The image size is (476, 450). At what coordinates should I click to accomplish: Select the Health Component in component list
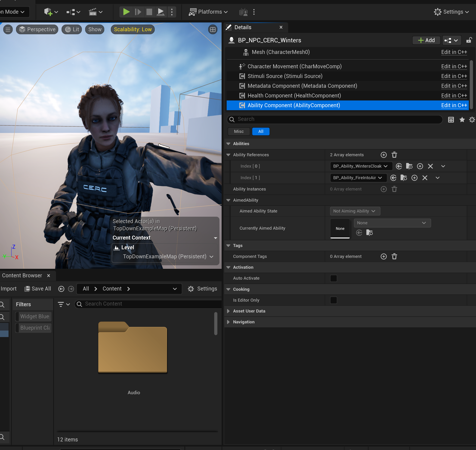[294, 95]
